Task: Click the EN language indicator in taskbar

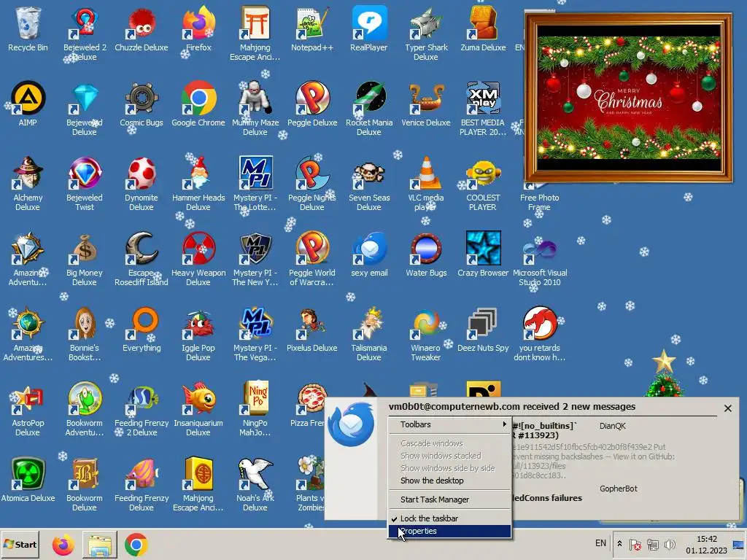Action: point(600,543)
